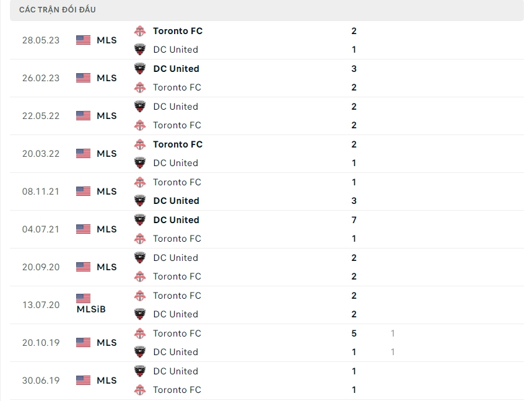Select the MLSiB league label

pyautogui.click(x=91, y=309)
